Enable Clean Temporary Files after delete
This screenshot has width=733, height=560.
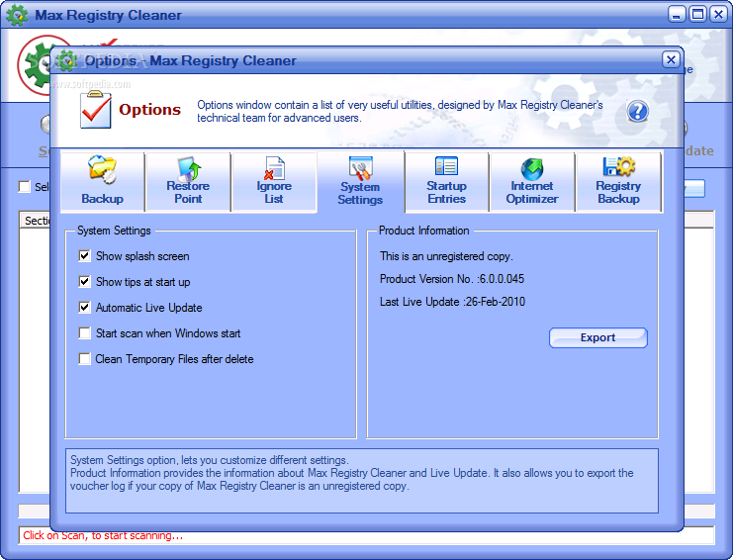(85, 358)
